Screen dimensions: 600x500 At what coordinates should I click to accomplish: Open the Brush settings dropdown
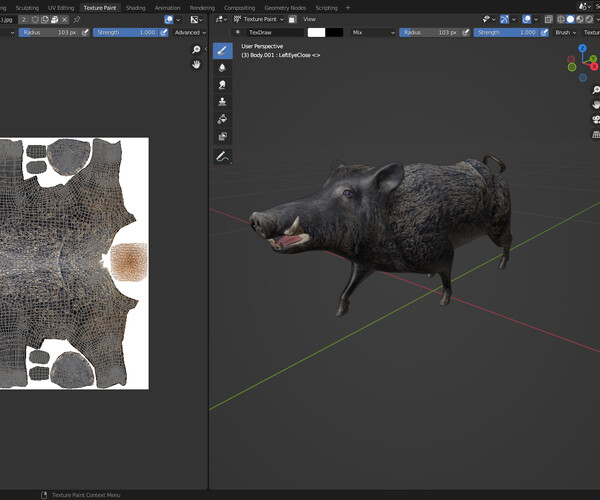tap(566, 33)
